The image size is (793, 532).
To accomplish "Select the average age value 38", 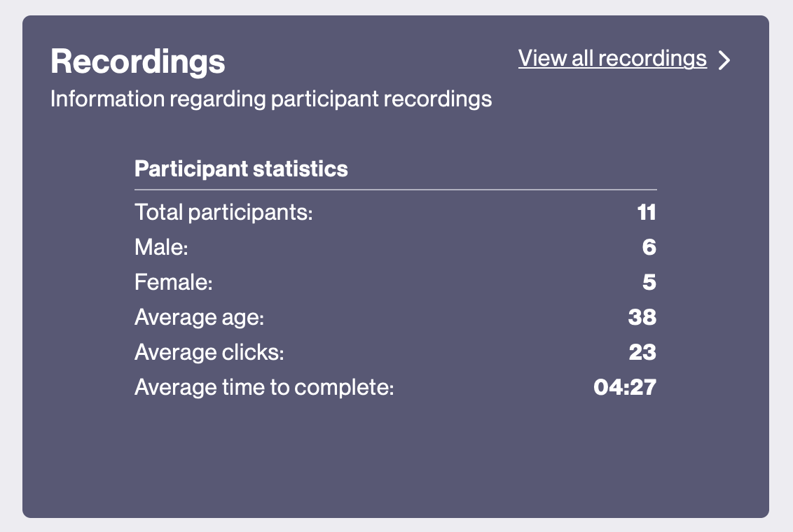I will click(642, 317).
